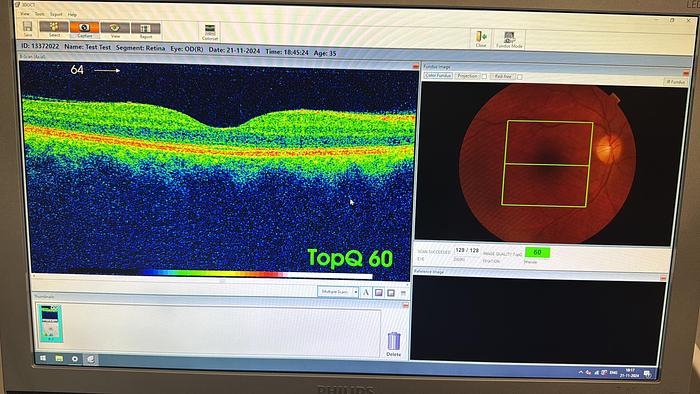700x394 pixels.
Task: Click the small grid icon after layout icons
Action: click(x=403, y=293)
